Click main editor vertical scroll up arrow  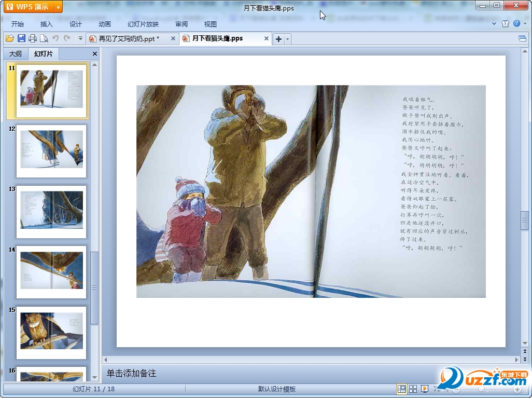click(525, 51)
